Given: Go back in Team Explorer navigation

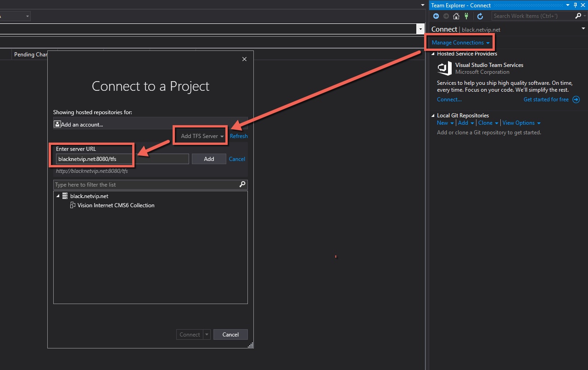Looking at the screenshot, I should tap(436, 16).
